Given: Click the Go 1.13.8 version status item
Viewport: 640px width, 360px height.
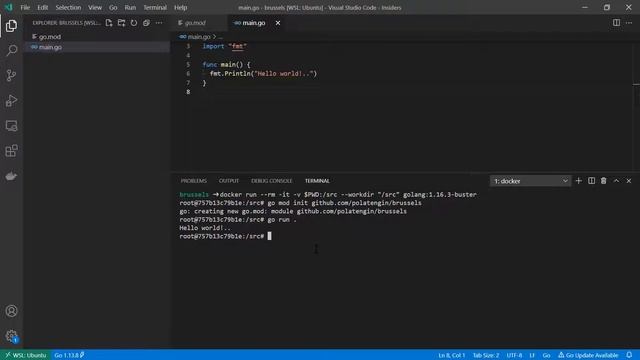Looking at the screenshot, I should [69, 355].
